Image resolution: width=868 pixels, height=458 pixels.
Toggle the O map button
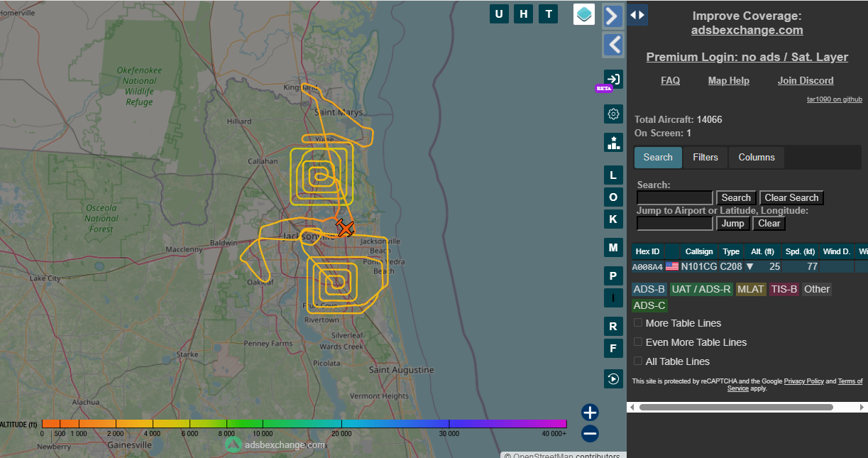(x=613, y=197)
